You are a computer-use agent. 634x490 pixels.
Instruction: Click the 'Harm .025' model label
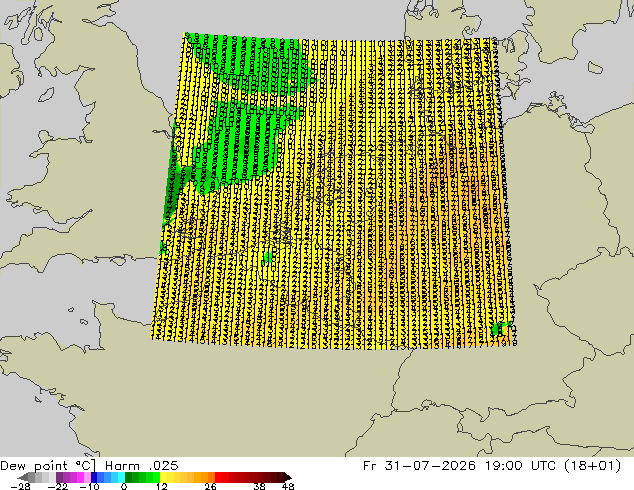142,466
